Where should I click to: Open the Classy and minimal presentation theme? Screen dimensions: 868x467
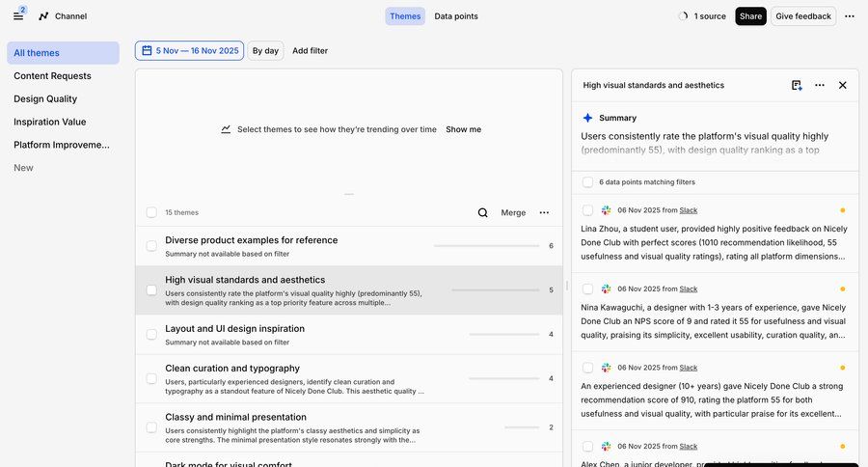349,427
